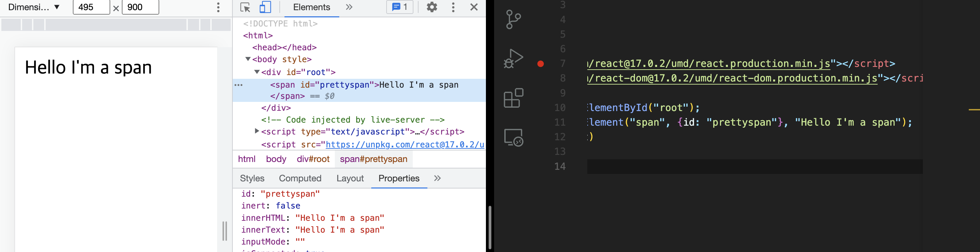Switch to the Elements tab
Image resolution: width=980 pixels, height=252 pixels.
312,7
